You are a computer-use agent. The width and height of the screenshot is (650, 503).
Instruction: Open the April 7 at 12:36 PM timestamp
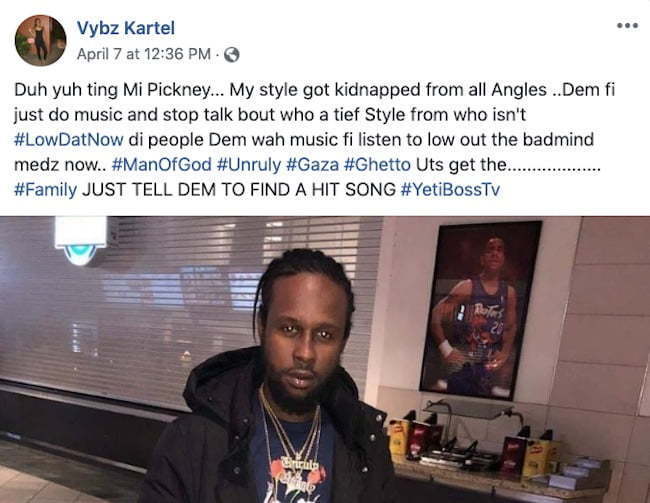(x=144, y=54)
